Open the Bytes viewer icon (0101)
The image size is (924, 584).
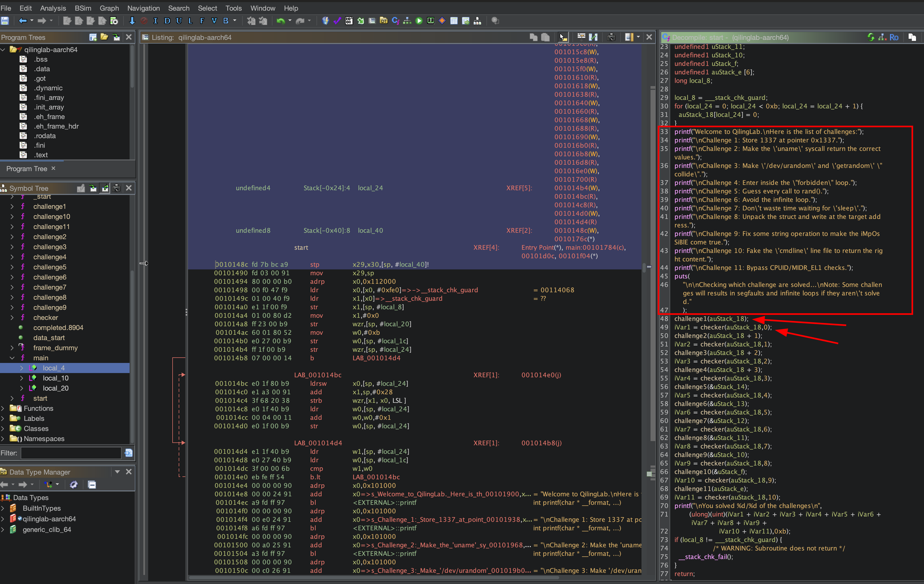(x=349, y=21)
